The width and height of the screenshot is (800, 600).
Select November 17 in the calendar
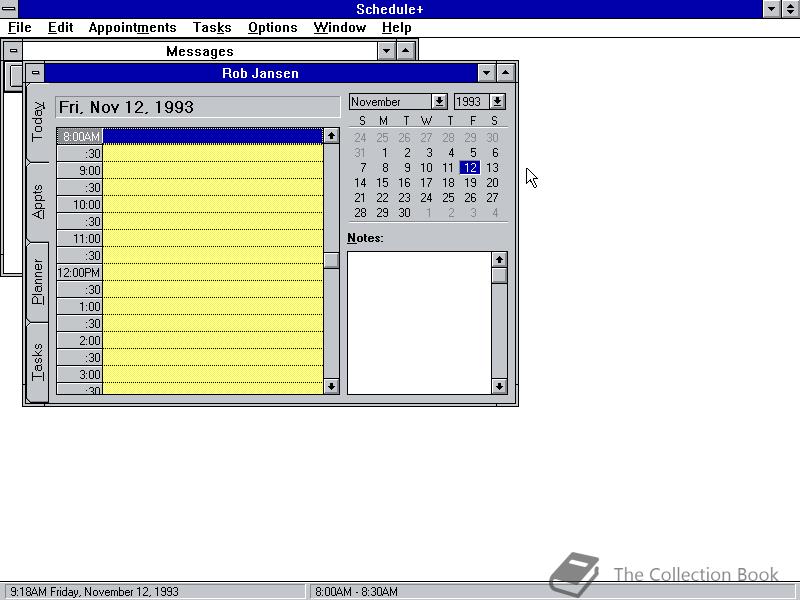tap(426, 183)
